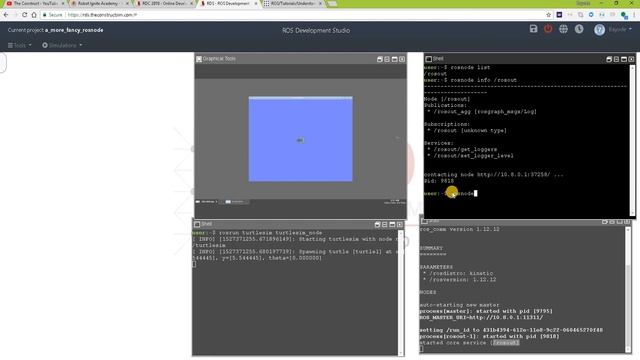Click the red power shutdown icon

pos(548,29)
